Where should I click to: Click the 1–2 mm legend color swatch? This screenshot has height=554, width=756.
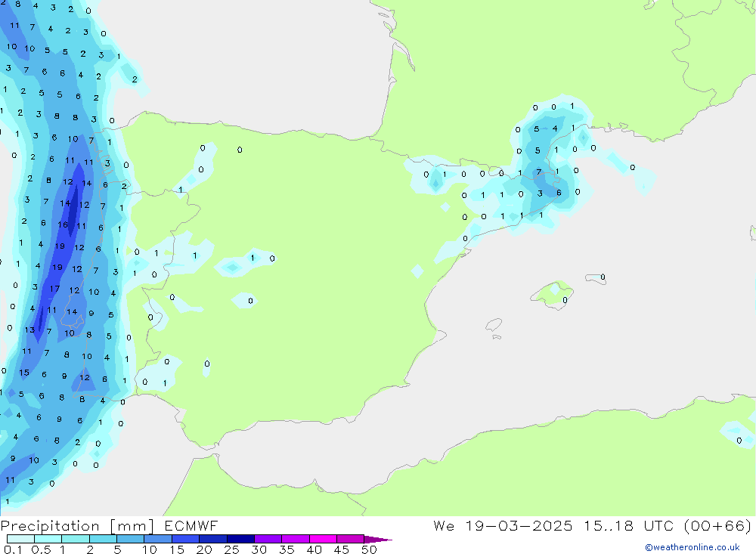(x=76, y=539)
